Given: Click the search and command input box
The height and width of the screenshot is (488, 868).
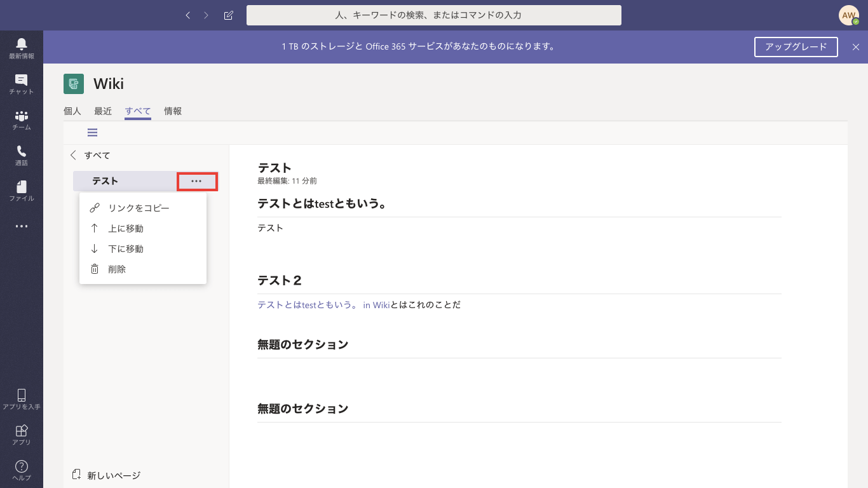Looking at the screenshot, I should click(434, 15).
